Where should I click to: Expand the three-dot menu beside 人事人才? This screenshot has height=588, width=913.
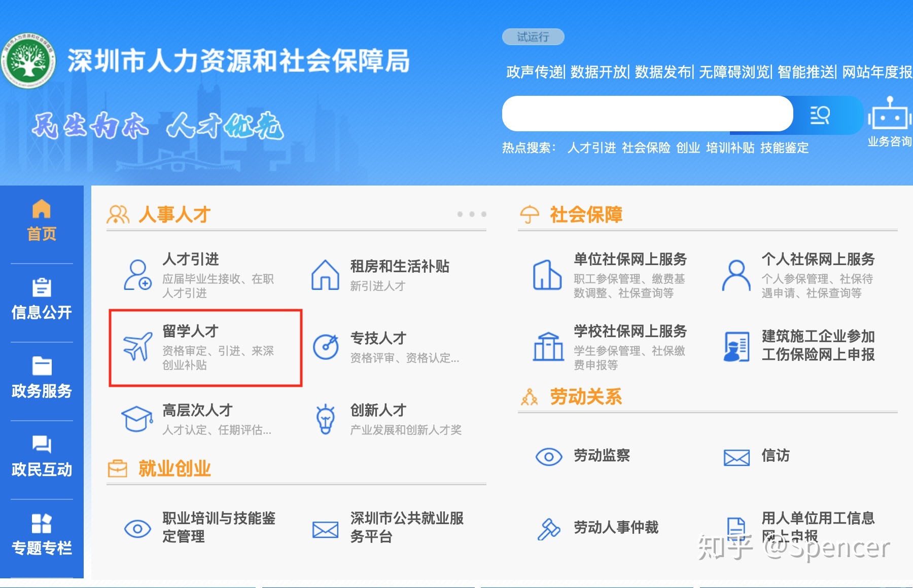[x=472, y=214]
